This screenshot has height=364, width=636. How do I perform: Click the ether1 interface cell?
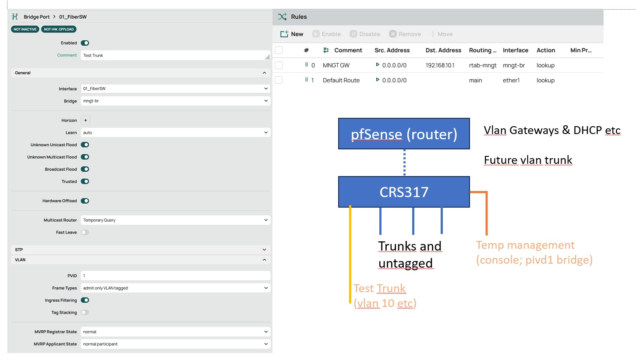pos(511,80)
